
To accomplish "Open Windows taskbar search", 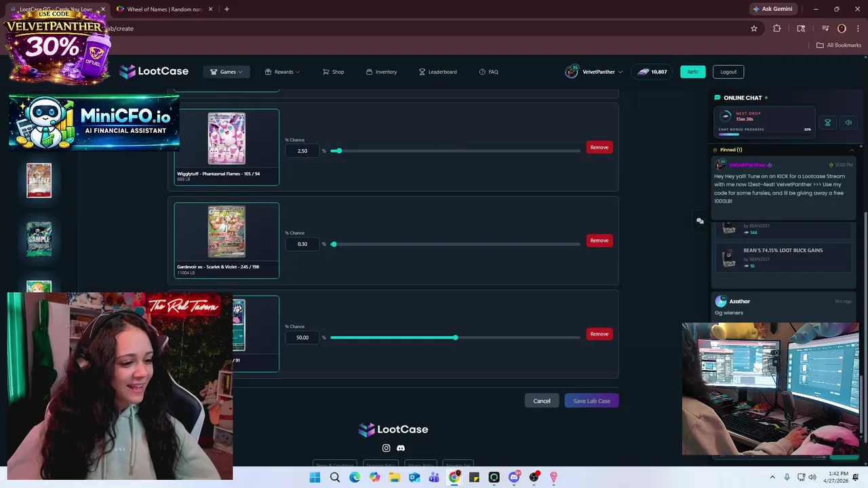I will 335,478.
